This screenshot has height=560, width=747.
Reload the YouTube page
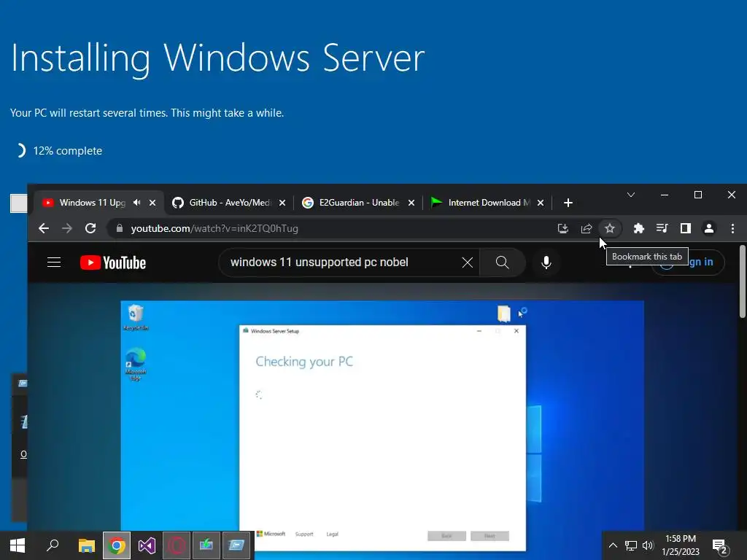90,228
